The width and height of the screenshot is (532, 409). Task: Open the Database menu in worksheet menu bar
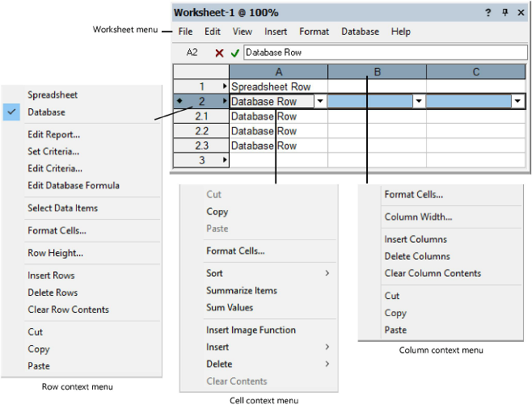pyautogui.click(x=360, y=32)
